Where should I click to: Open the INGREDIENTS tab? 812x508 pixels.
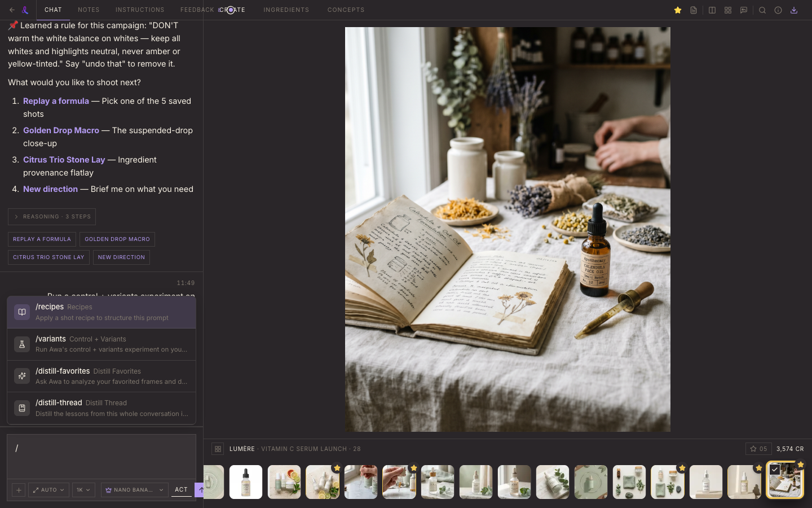(x=286, y=10)
